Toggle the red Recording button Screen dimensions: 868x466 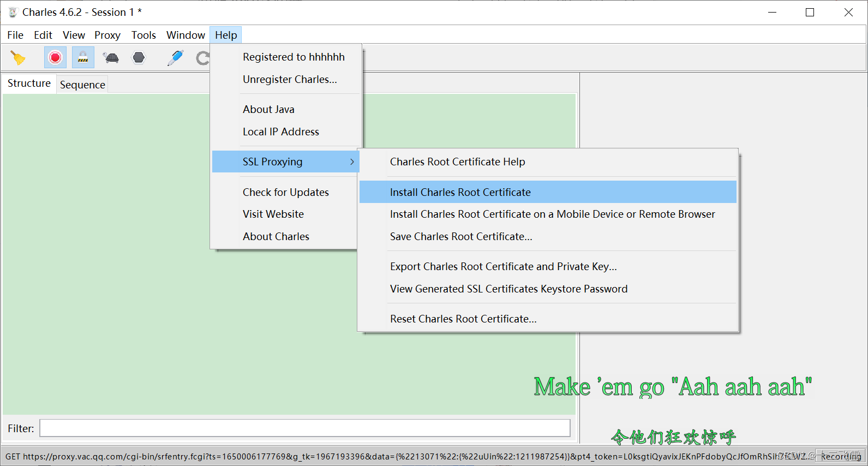pos(55,57)
